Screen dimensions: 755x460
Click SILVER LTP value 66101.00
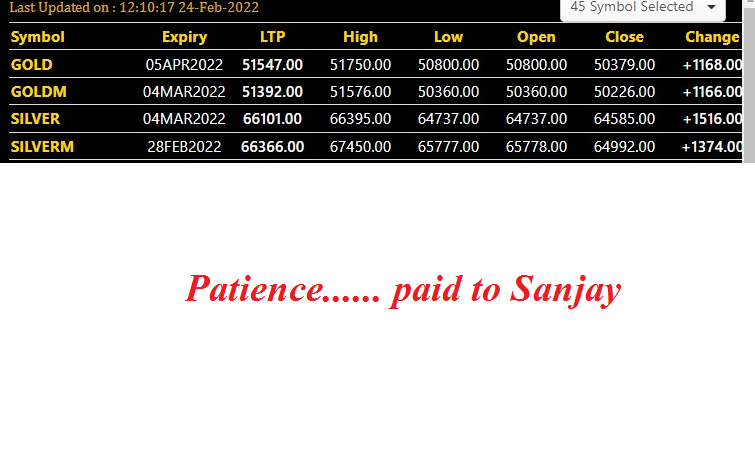(273, 118)
